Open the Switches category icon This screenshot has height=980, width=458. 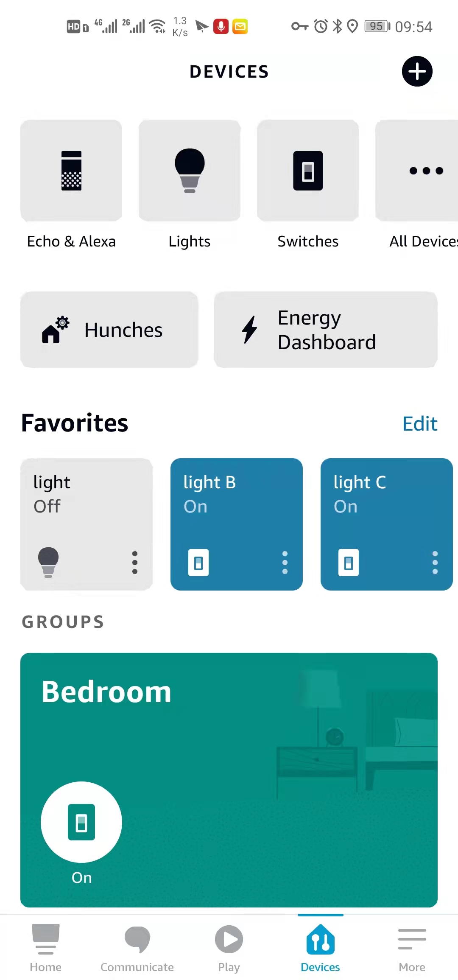click(x=308, y=171)
